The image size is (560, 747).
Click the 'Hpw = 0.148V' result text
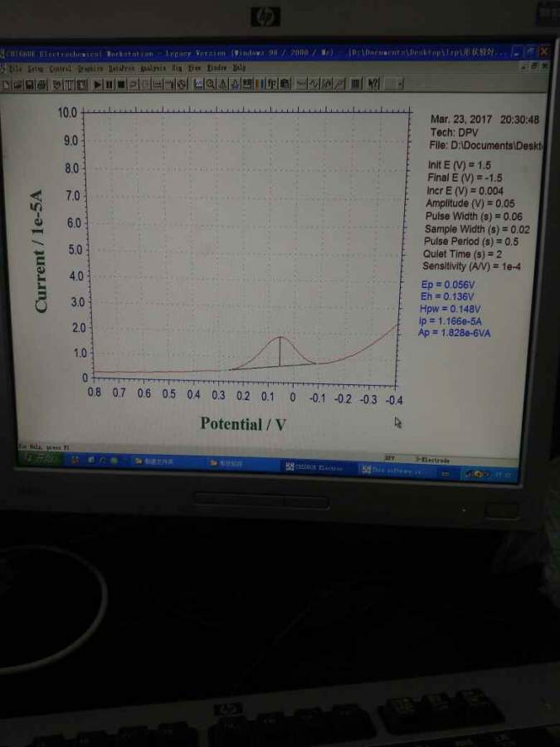[x=450, y=309]
